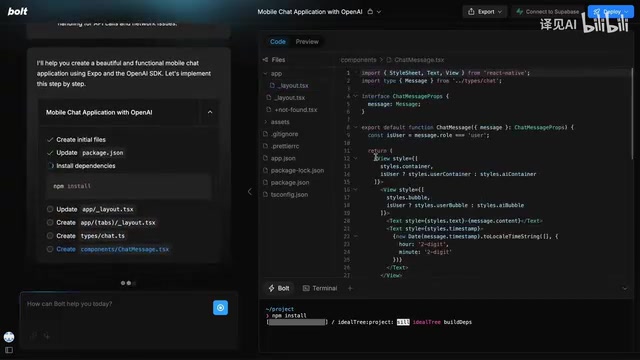Click the npm install command block
The image size is (640, 360).
129,186
